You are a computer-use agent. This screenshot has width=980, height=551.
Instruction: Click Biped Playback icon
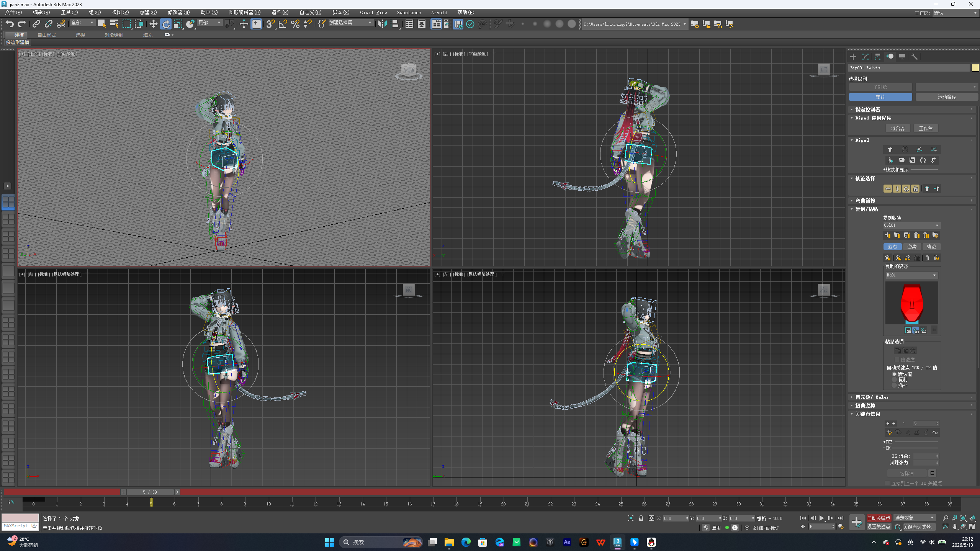[x=890, y=160]
